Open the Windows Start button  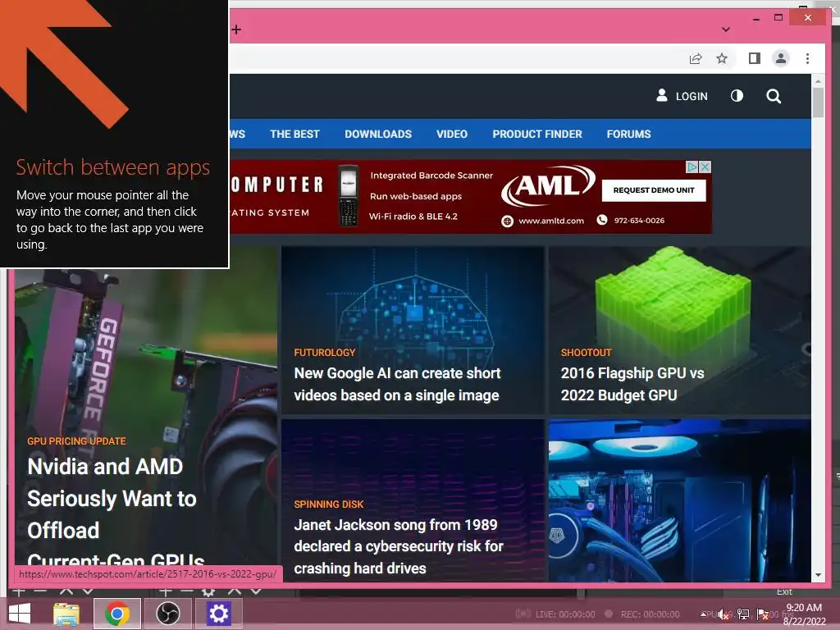pyautogui.click(x=20, y=614)
